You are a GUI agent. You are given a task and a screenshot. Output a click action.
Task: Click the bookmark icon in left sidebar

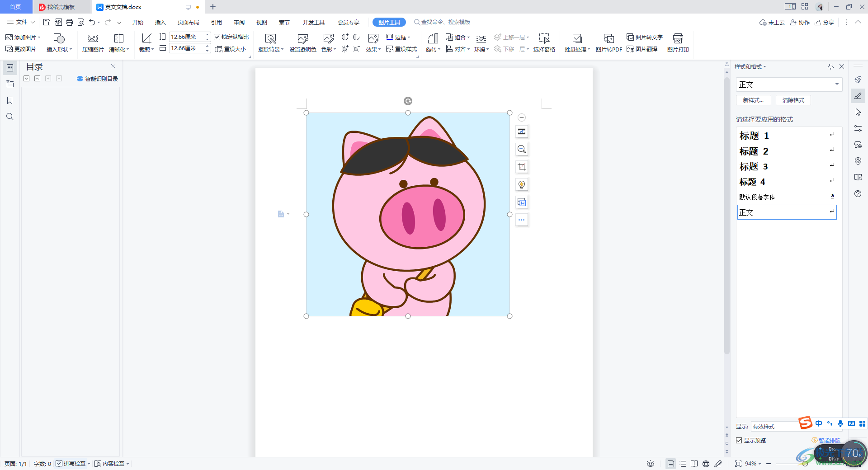coord(9,100)
